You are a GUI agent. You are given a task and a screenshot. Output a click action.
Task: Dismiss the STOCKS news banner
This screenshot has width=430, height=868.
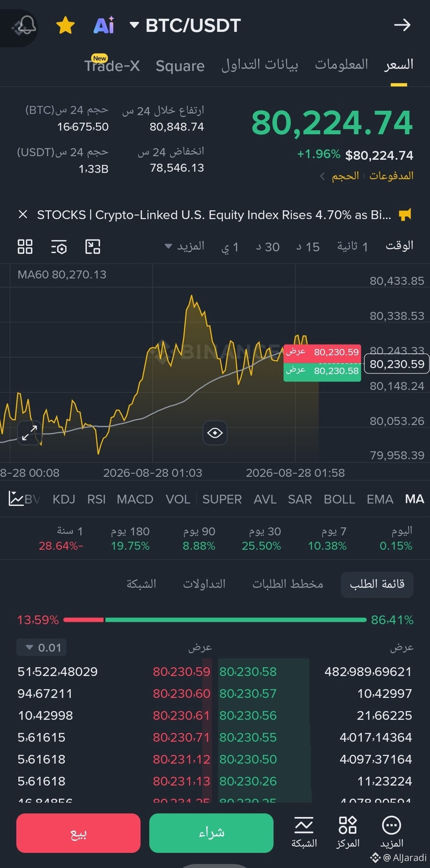click(x=23, y=215)
